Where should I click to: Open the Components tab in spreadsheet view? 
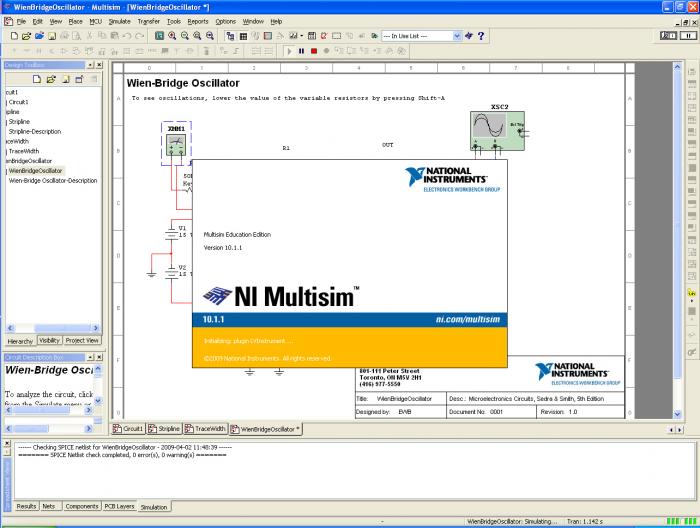(81, 506)
